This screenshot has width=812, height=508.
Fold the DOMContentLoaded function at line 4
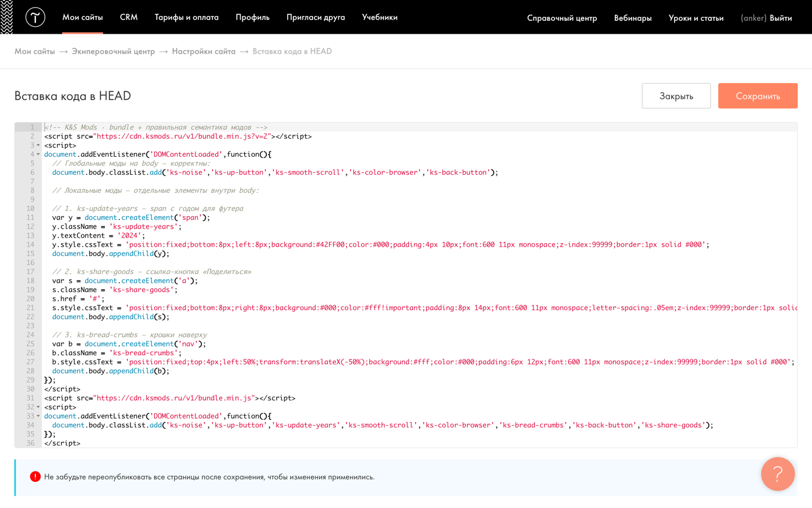[38, 154]
